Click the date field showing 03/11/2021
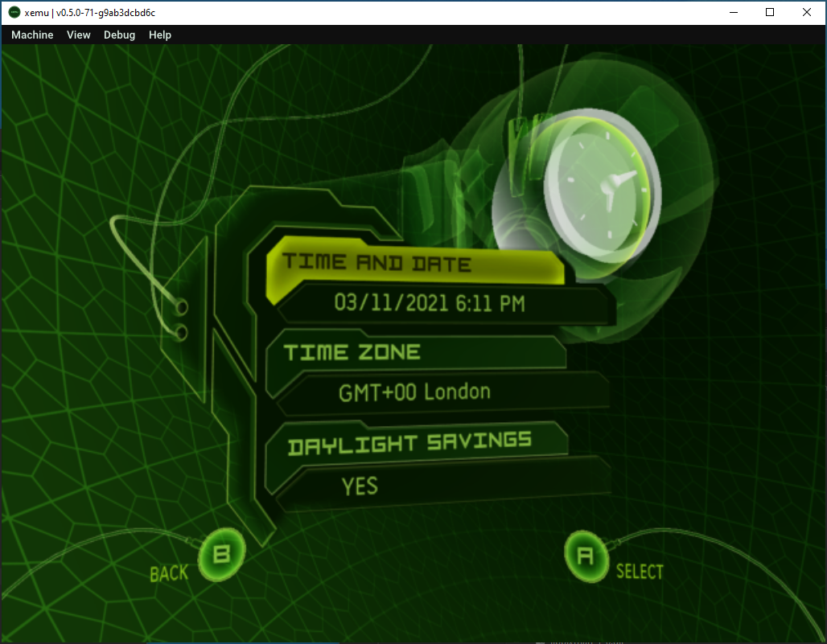 pos(430,303)
